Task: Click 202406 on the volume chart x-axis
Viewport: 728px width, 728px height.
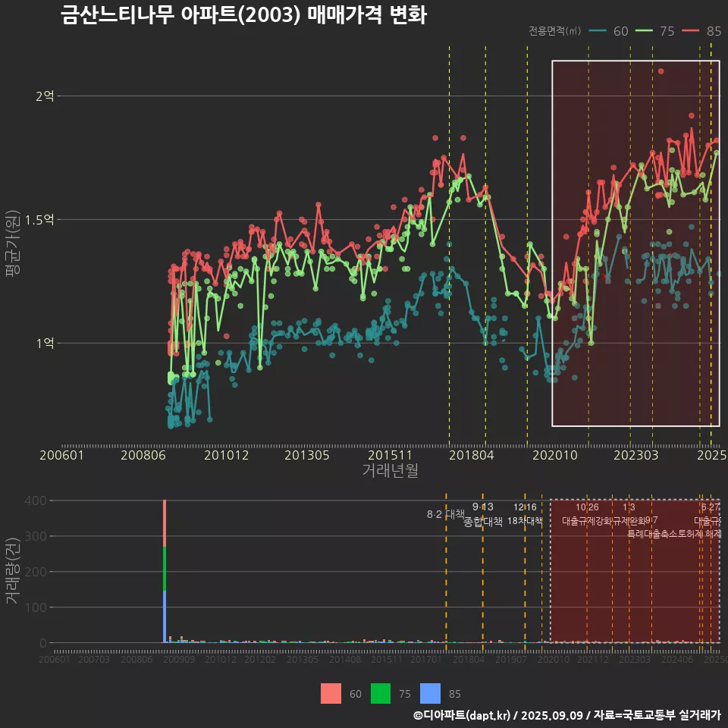Action: point(677,659)
